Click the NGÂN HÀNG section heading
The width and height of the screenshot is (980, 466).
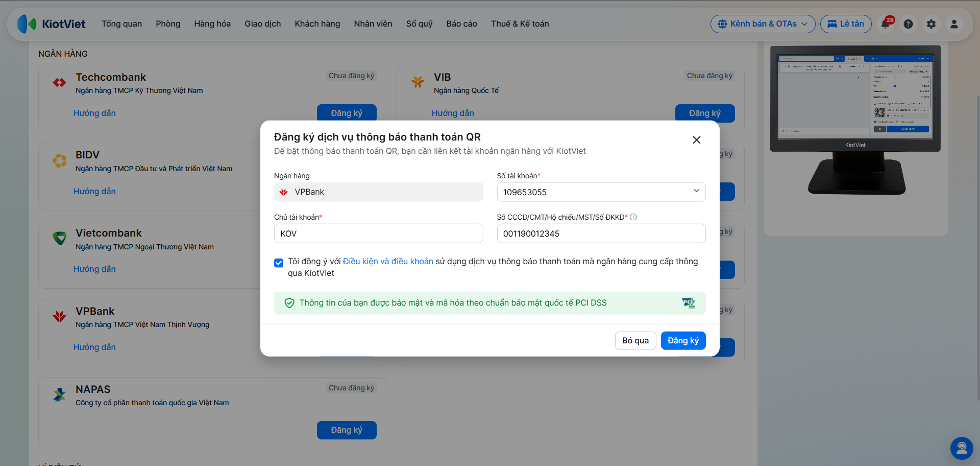(x=63, y=54)
